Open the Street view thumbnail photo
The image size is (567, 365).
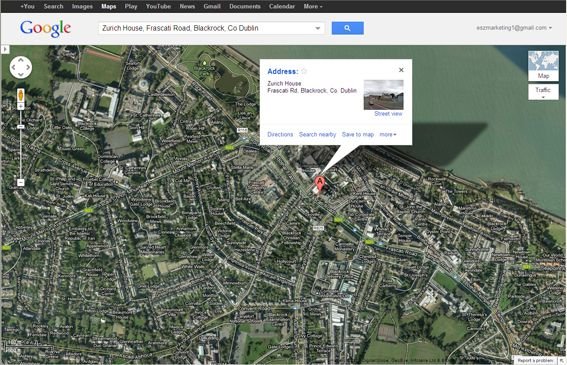pos(383,95)
